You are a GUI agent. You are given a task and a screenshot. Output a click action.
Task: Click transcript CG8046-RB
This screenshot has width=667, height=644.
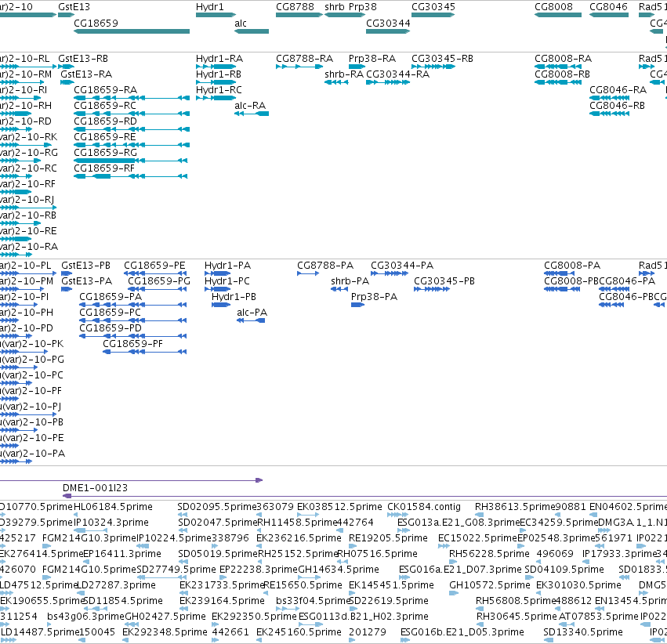pos(618,106)
